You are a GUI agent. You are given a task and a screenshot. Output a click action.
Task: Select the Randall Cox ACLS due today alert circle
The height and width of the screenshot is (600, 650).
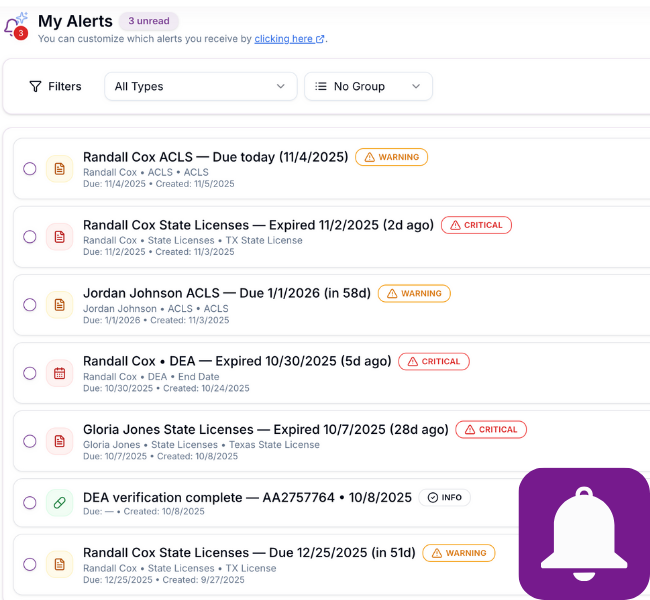click(30, 169)
